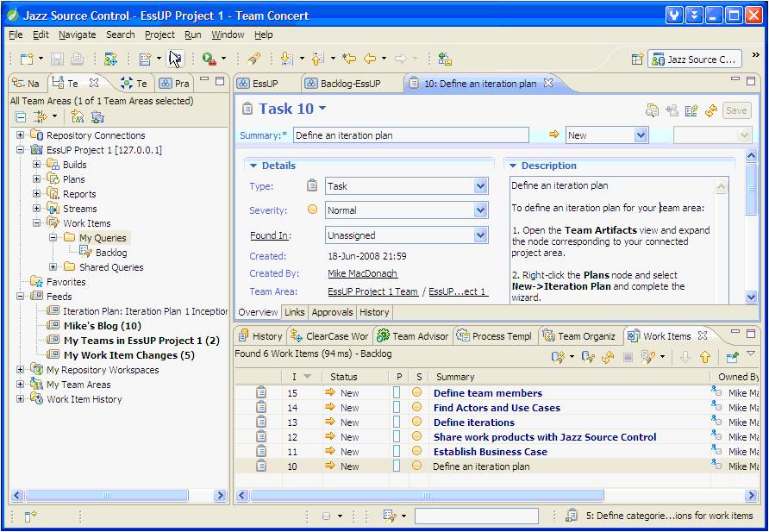Click the Back arrow in the main toolbar
Viewport: 769px width, 532px height.
click(370, 59)
